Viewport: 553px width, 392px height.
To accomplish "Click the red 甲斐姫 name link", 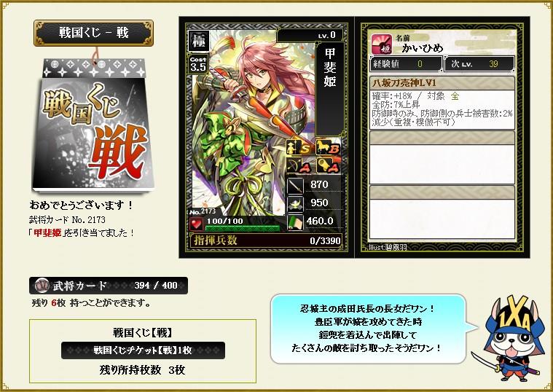I will (47, 233).
